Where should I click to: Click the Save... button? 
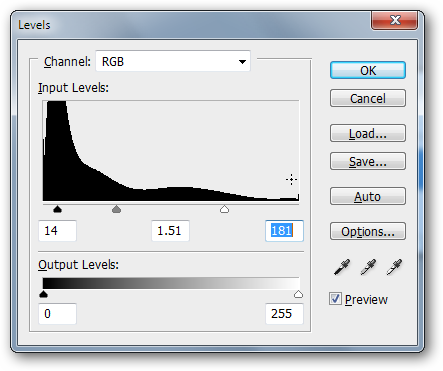tap(368, 161)
